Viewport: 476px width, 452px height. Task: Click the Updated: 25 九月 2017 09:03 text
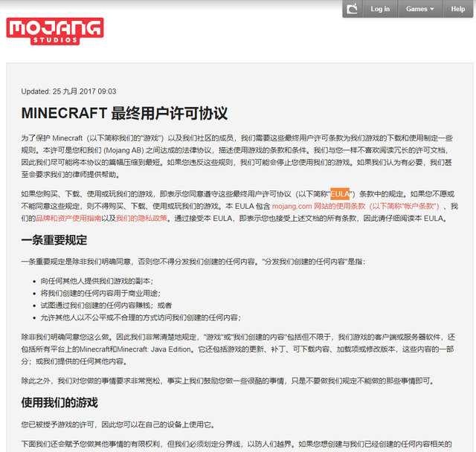click(x=68, y=91)
